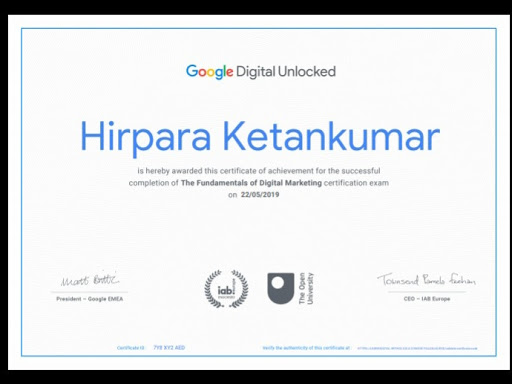Click the Matt Brittin signature
Viewport: 512px width, 384px height.
tap(89, 279)
